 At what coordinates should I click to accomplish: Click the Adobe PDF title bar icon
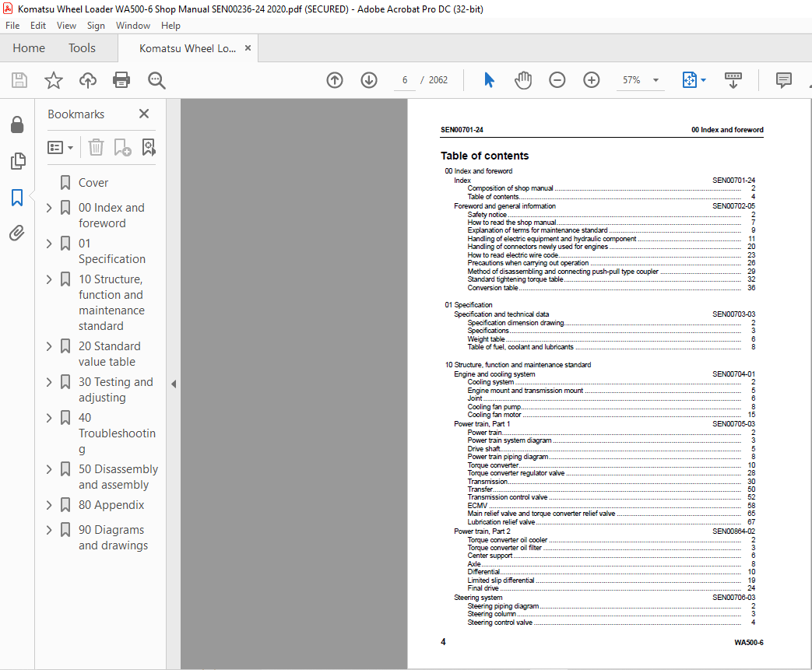click(7, 9)
